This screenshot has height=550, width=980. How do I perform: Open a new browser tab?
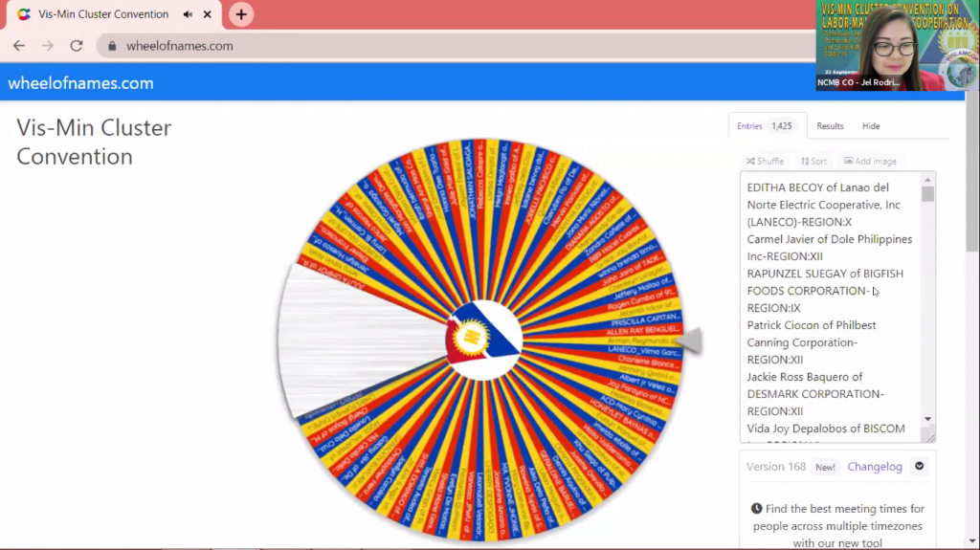241,14
